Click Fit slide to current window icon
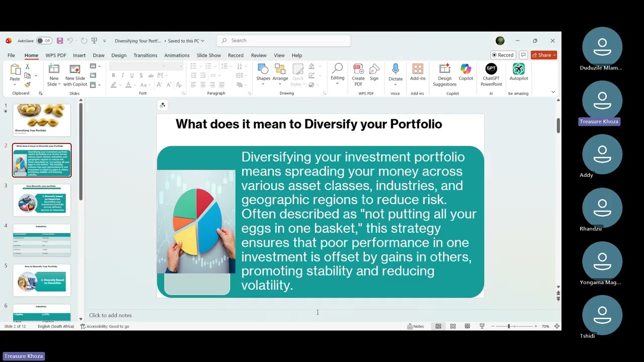Viewport: 644px width, 362px height. tap(556, 326)
